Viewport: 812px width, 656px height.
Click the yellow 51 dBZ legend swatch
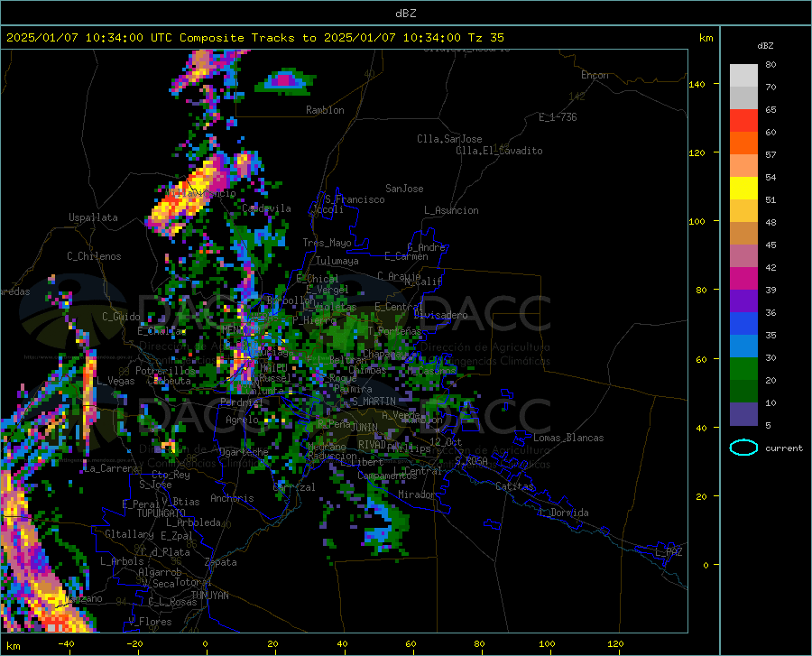pos(743,189)
